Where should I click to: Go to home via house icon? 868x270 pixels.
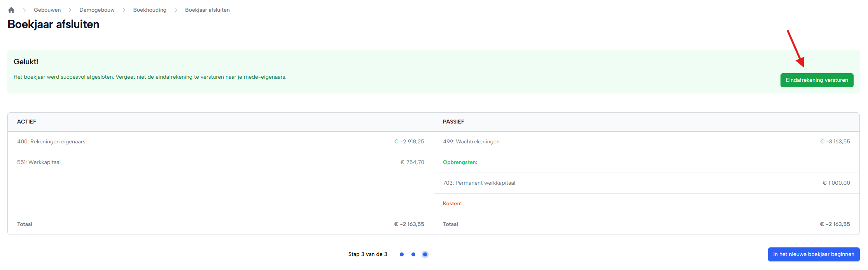point(11,10)
